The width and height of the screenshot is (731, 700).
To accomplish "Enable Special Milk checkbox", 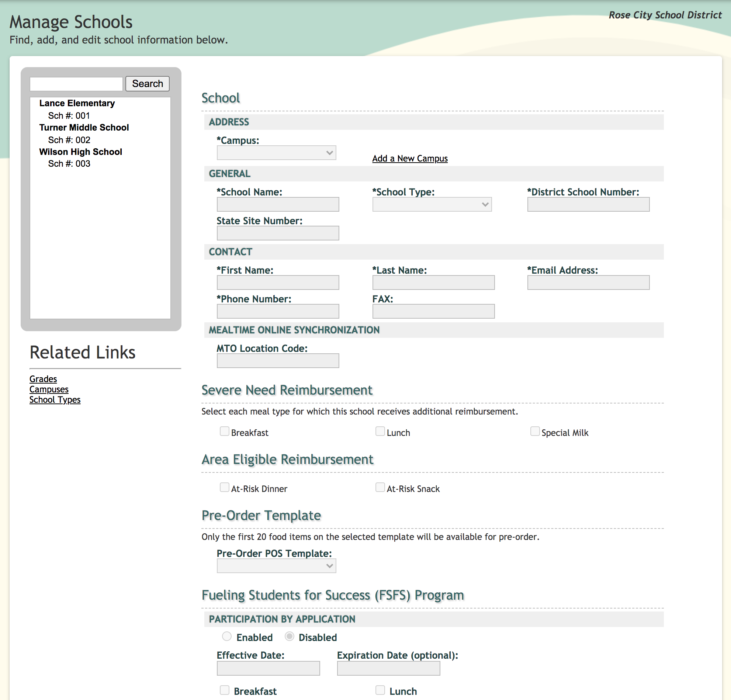I will click(534, 432).
